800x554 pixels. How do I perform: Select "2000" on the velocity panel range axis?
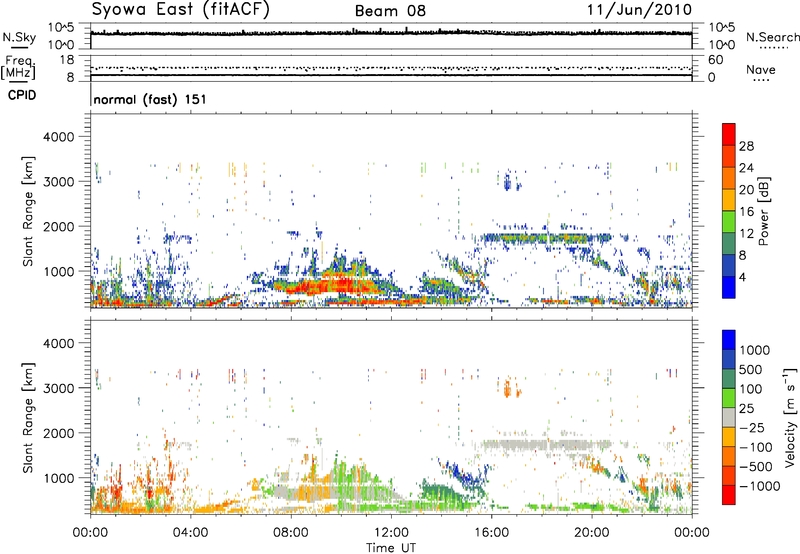click(x=59, y=433)
